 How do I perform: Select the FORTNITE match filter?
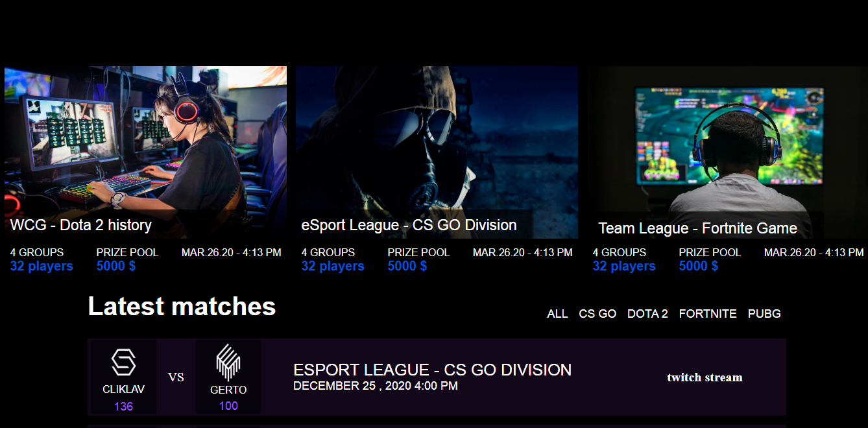[708, 313]
